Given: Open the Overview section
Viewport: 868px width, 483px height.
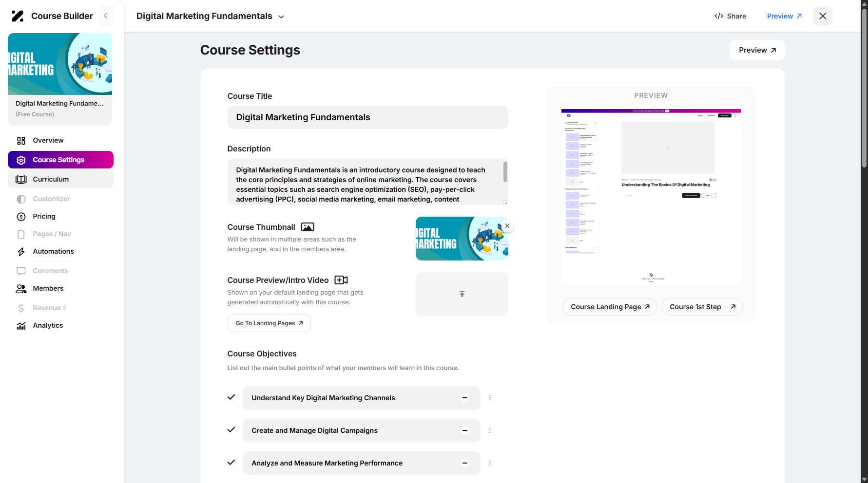Looking at the screenshot, I should click(x=60, y=140).
